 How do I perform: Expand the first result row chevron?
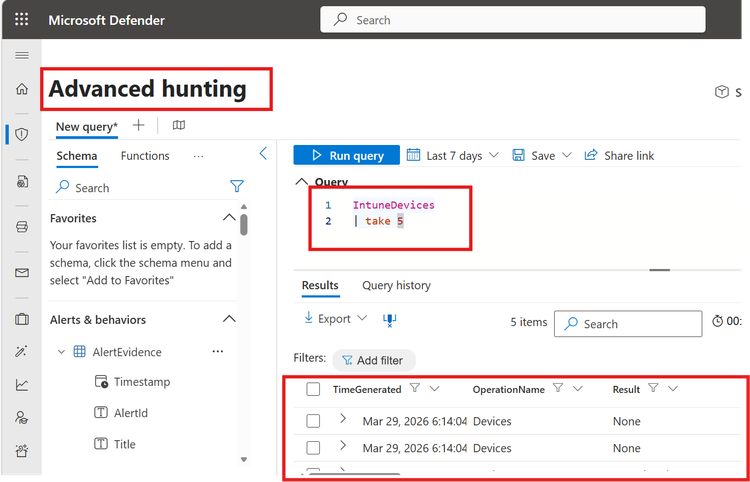click(x=342, y=418)
